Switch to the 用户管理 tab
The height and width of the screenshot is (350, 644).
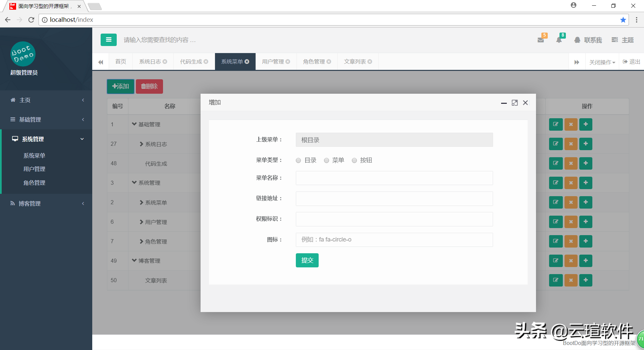click(273, 61)
